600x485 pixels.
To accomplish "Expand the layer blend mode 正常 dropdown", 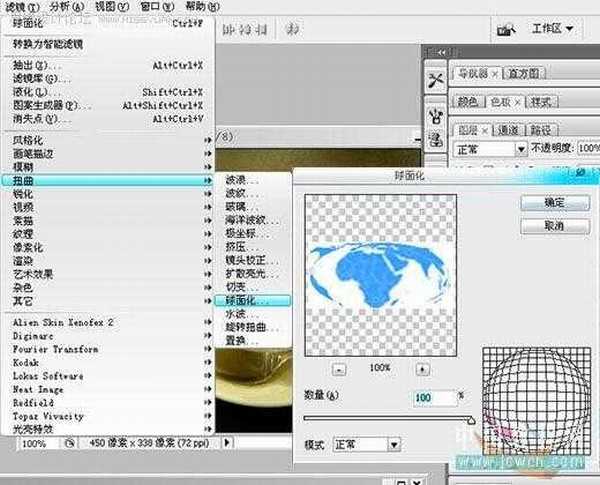I will pos(519,148).
